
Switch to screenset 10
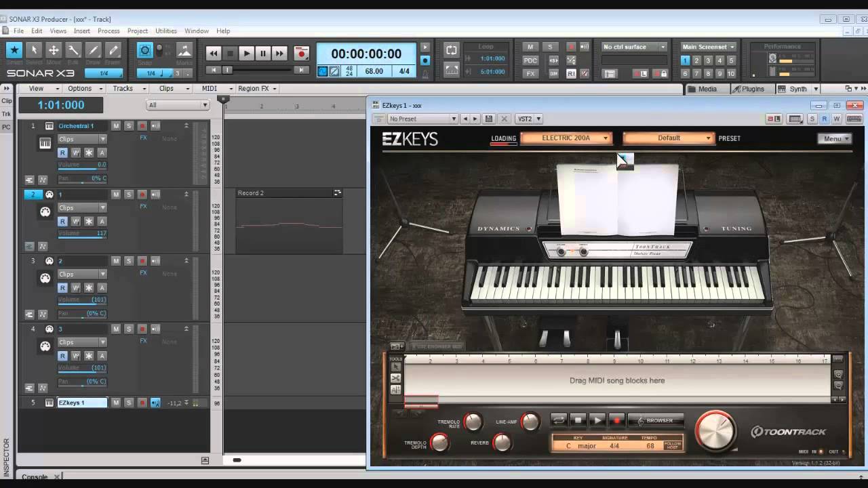click(731, 73)
